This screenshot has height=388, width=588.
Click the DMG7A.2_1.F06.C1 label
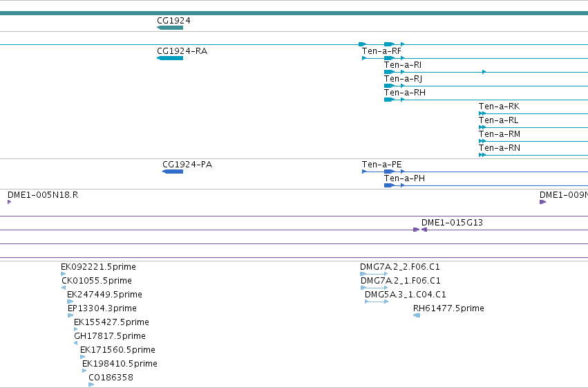pyautogui.click(x=401, y=281)
